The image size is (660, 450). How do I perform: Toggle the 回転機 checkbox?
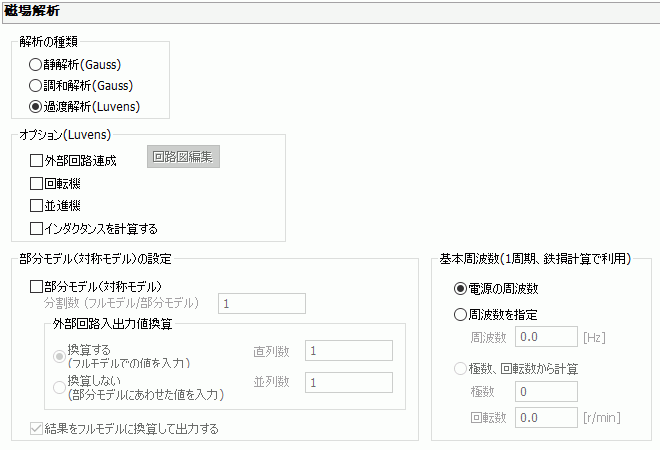[37, 183]
